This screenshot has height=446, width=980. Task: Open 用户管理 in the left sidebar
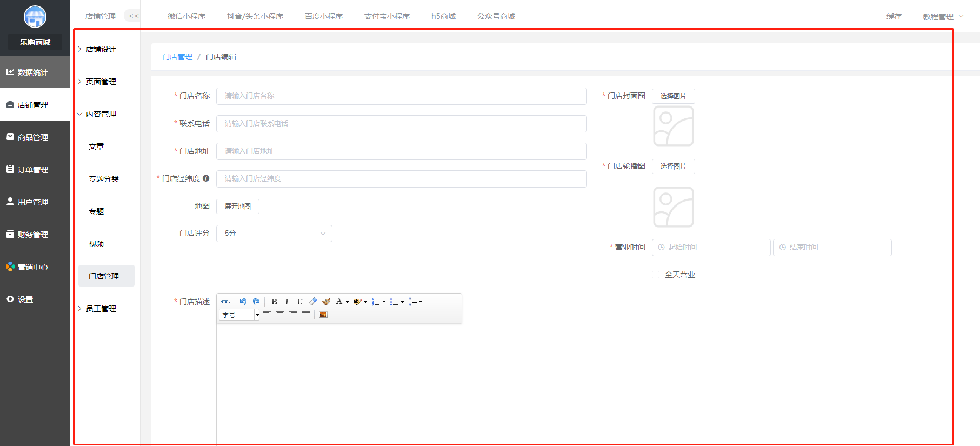click(35, 202)
